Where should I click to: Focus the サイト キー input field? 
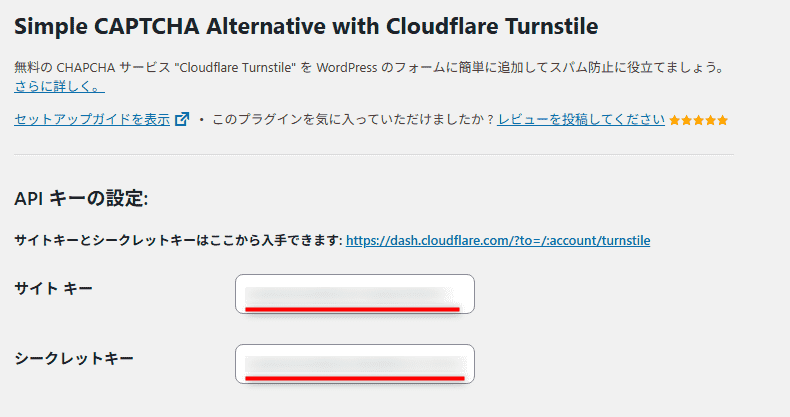[x=355, y=294]
